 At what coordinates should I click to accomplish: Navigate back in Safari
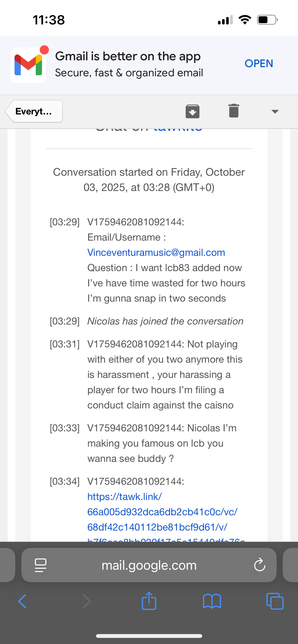point(22,601)
